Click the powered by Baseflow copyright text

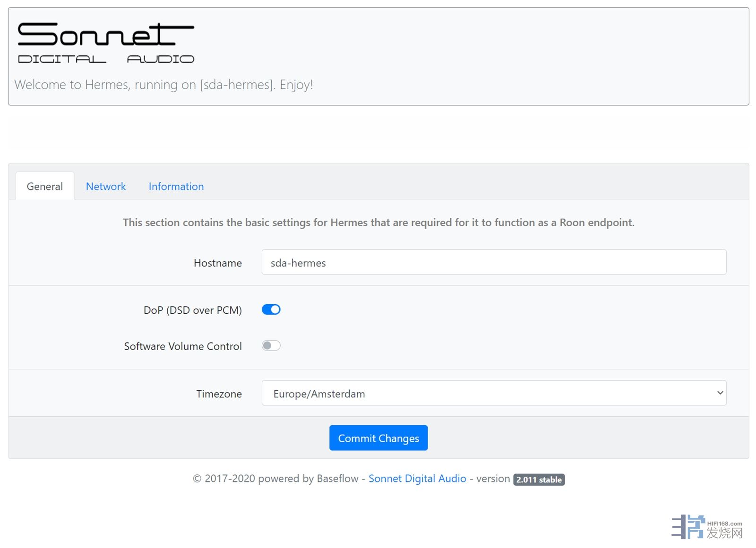point(275,479)
